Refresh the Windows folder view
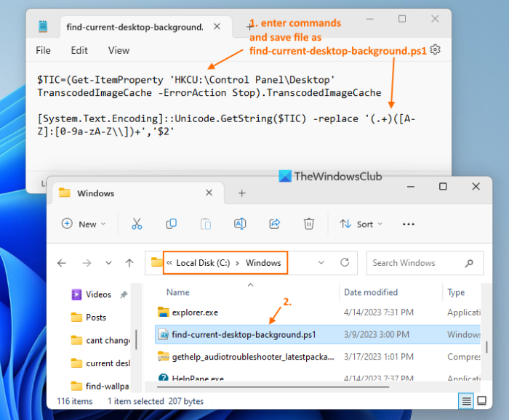Viewport: 509px width, 420px height. 345,263
